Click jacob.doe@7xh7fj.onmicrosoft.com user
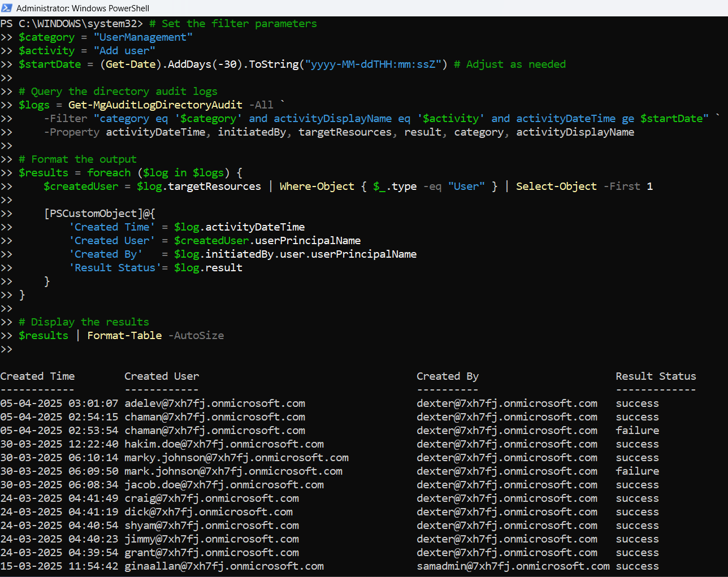 (224, 485)
